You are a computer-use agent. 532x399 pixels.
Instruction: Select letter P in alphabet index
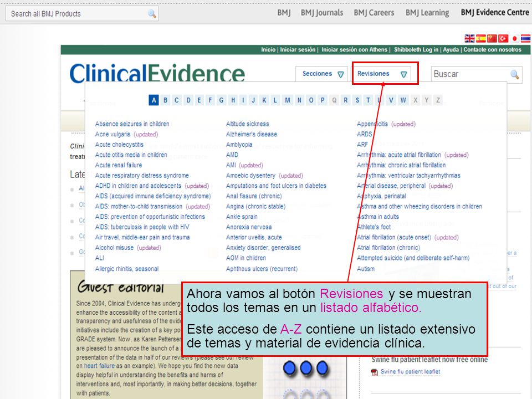(323, 100)
